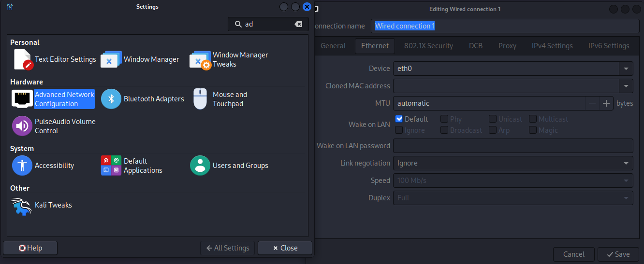Toggle the Ignore Wake on LAN checkbox
Screen dimensions: 644x264
click(x=399, y=130)
